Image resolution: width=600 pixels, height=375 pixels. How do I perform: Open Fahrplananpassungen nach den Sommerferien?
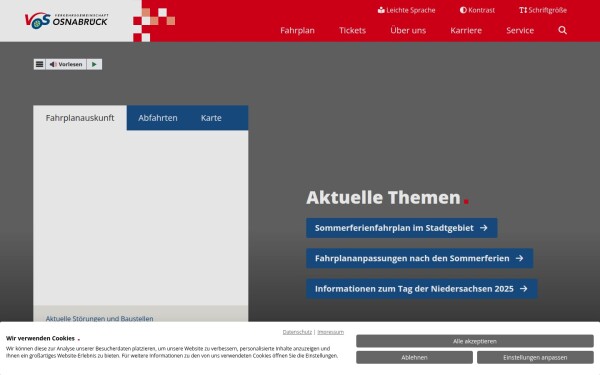419,258
